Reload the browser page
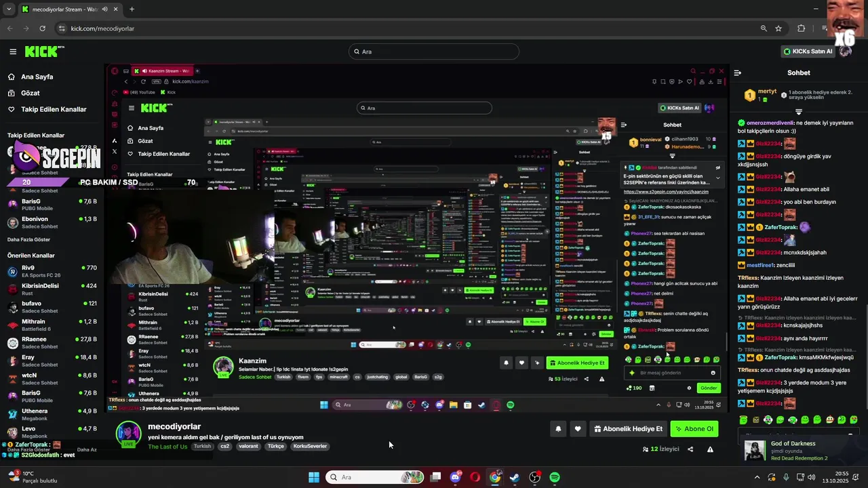Viewport: 868px width, 488px height. [x=42, y=28]
